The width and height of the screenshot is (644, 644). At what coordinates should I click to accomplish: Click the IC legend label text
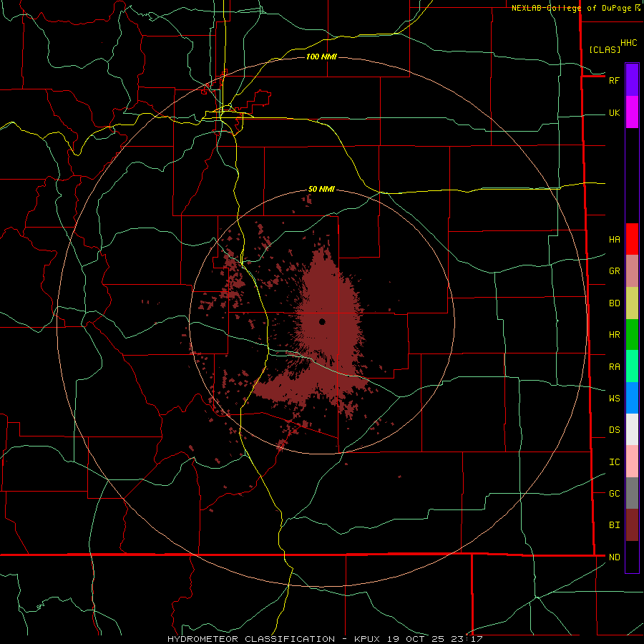click(614, 462)
